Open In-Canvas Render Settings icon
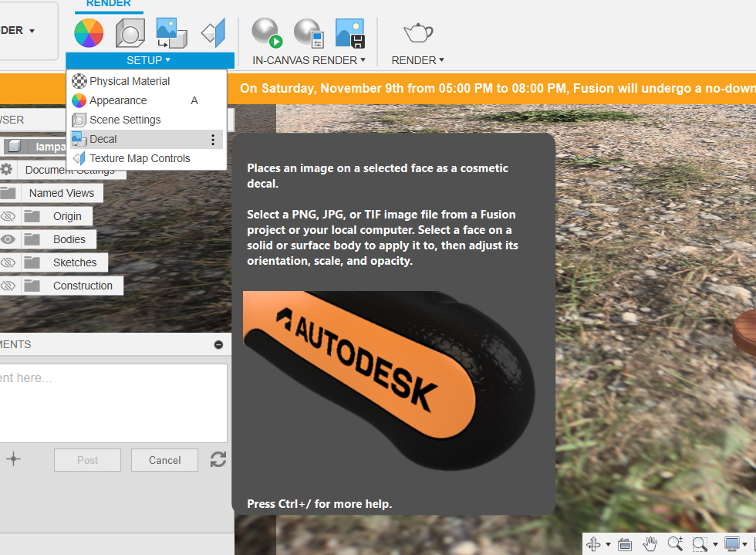Image resolution: width=756 pixels, height=555 pixels. [x=309, y=33]
